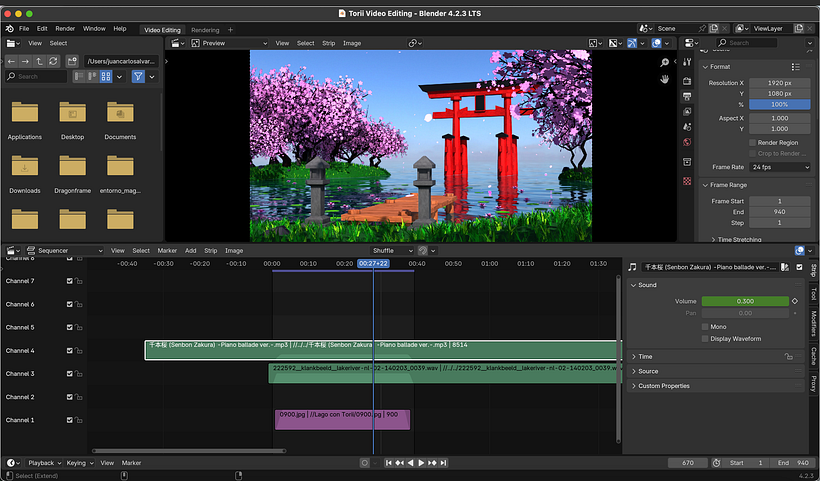This screenshot has width=820, height=481.
Task: Toggle the file browser filter funnel
Action: click(x=138, y=77)
